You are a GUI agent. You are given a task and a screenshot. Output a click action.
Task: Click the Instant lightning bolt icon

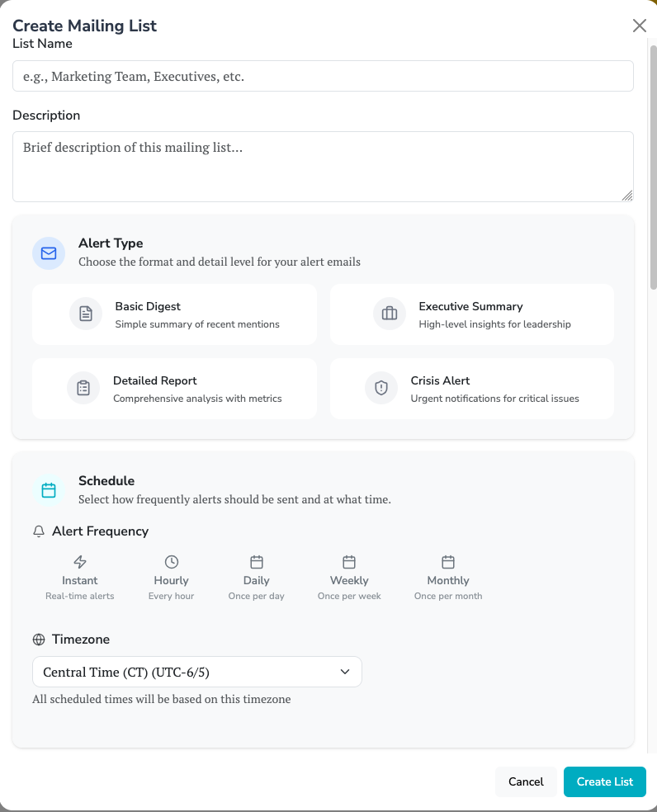coord(80,562)
